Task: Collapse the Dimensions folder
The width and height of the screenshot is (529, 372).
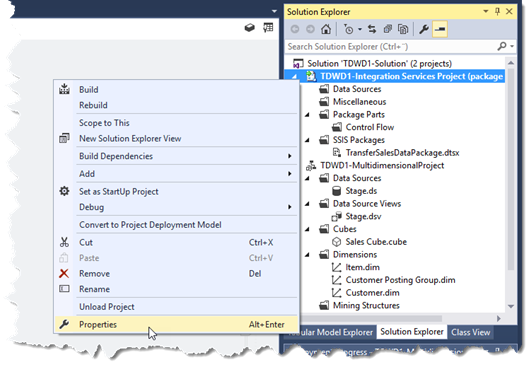Action: click(x=307, y=255)
